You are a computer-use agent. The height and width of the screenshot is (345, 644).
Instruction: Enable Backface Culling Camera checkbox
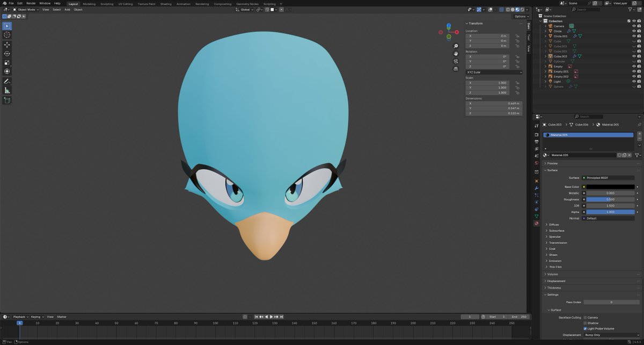tap(585, 318)
